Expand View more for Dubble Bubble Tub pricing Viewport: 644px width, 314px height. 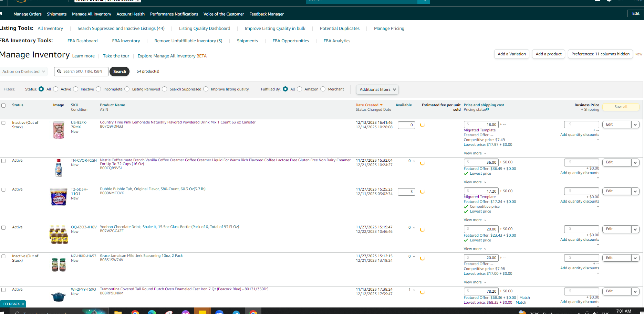pyautogui.click(x=475, y=220)
